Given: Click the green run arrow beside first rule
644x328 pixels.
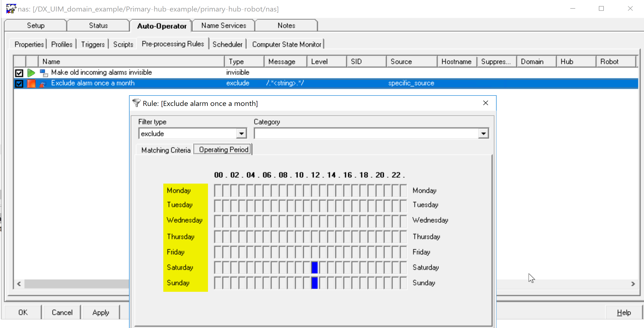Looking at the screenshot, I should coord(31,73).
